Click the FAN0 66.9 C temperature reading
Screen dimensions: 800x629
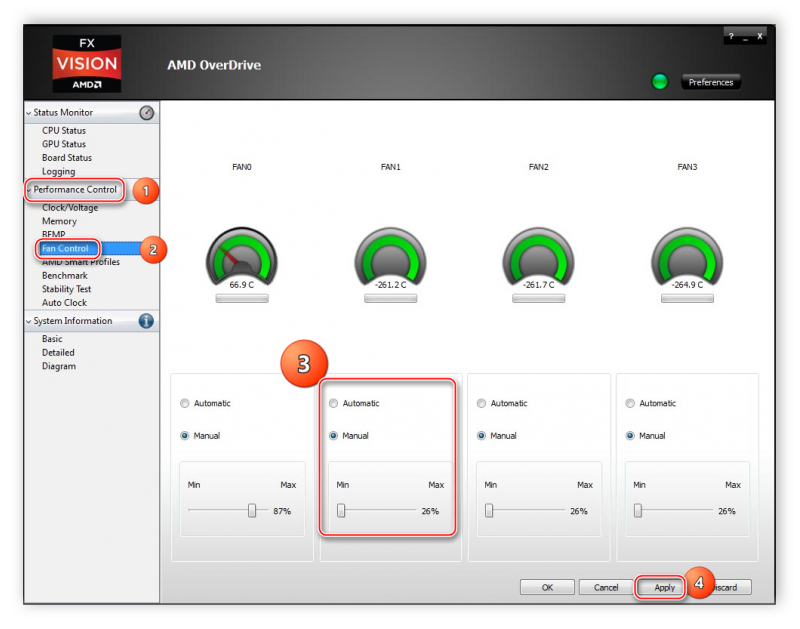pos(242,285)
